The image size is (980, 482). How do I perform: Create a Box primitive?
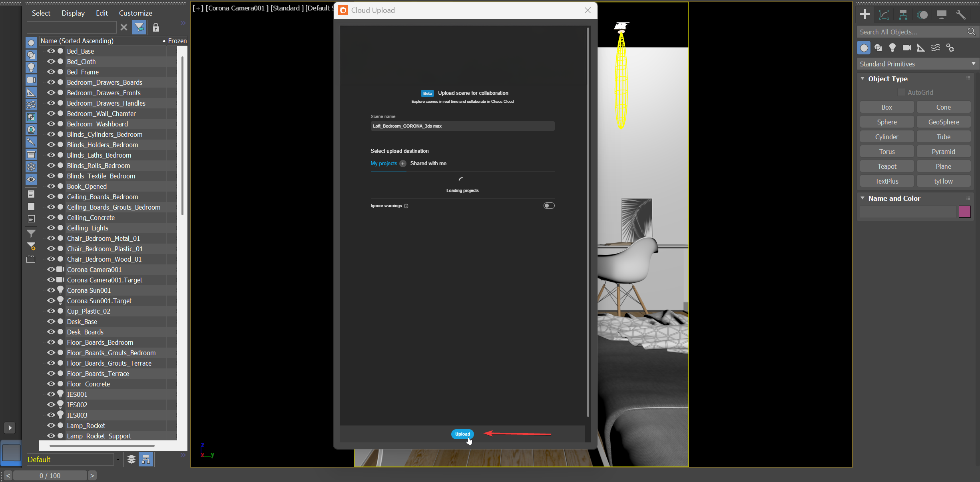point(886,107)
